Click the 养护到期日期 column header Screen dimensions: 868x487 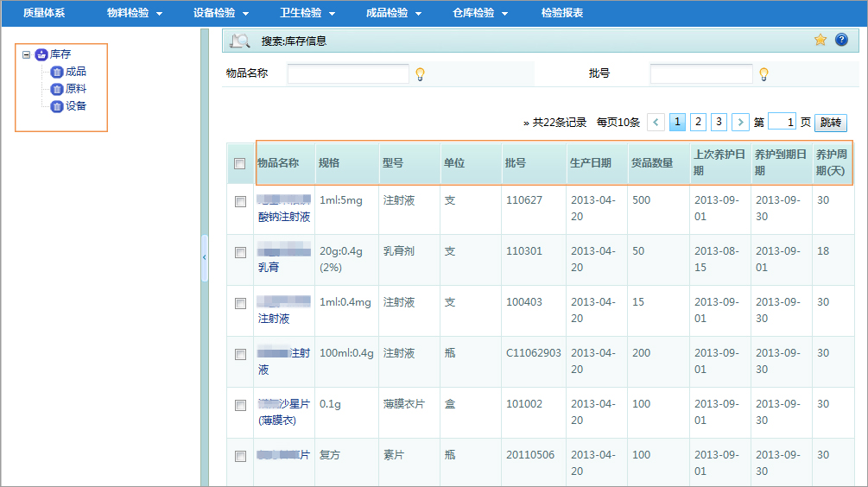(781, 162)
